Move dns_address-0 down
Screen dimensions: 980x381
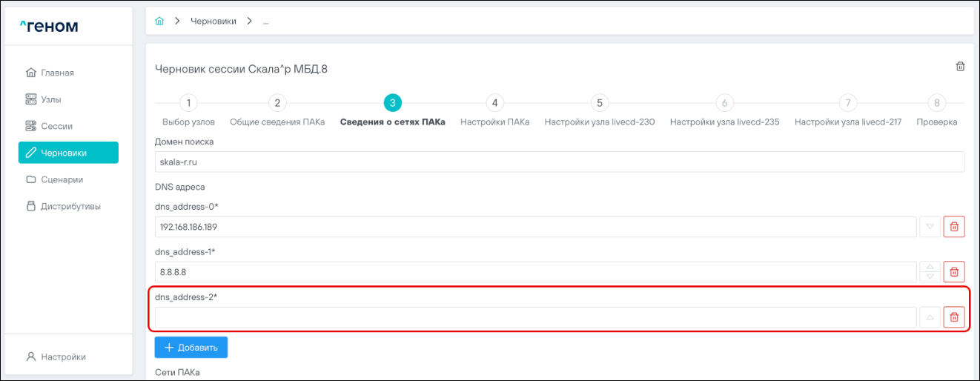pos(930,227)
